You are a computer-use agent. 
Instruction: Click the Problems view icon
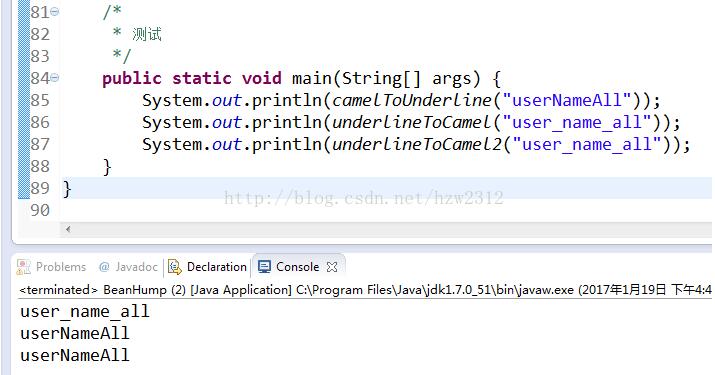pos(24,267)
